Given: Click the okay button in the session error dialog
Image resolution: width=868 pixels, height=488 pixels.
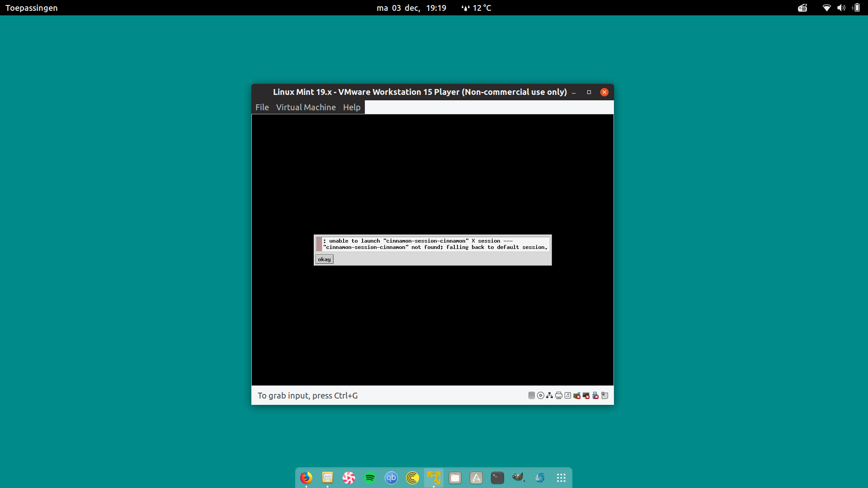Looking at the screenshot, I should coord(324,259).
